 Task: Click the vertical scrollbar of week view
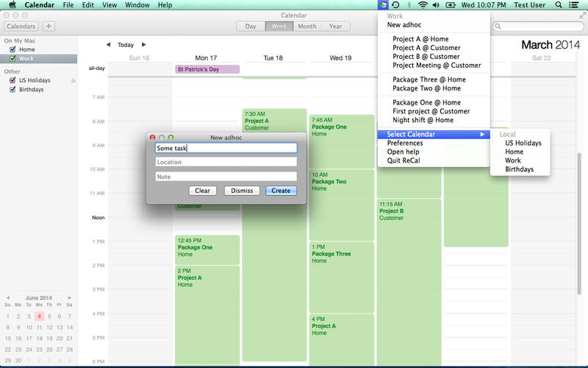point(579,224)
